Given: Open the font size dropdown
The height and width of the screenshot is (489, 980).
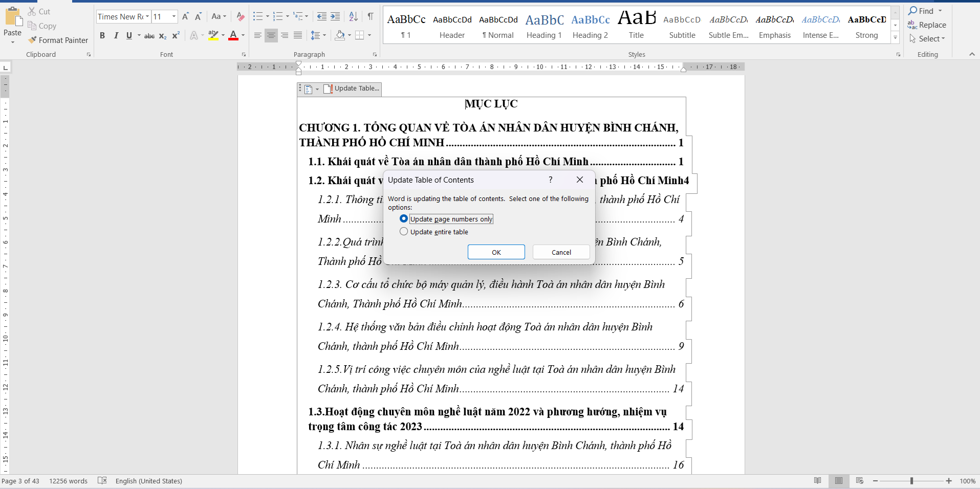Looking at the screenshot, I should tap(174, 16).
